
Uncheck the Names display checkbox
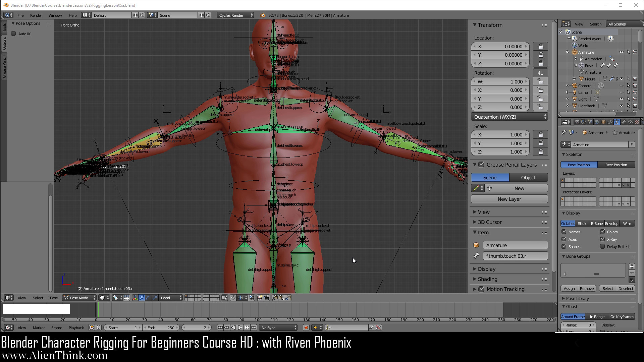coord(564,232)
